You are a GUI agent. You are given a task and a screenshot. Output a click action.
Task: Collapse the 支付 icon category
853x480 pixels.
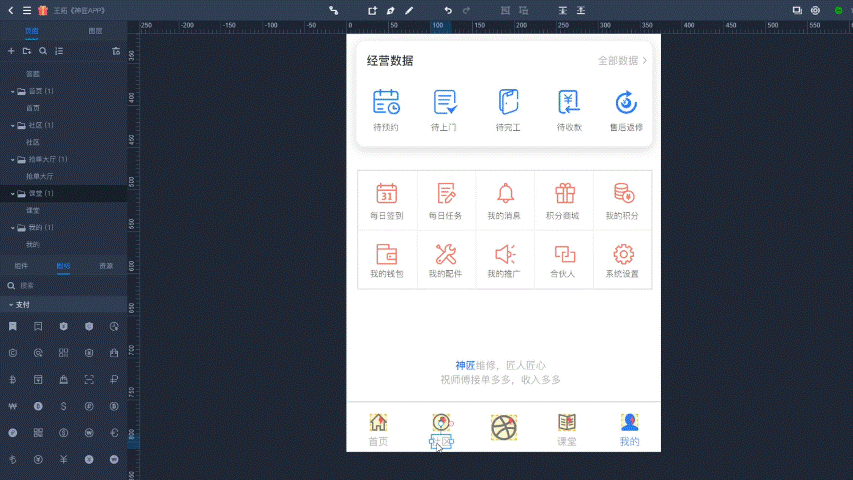11,305
